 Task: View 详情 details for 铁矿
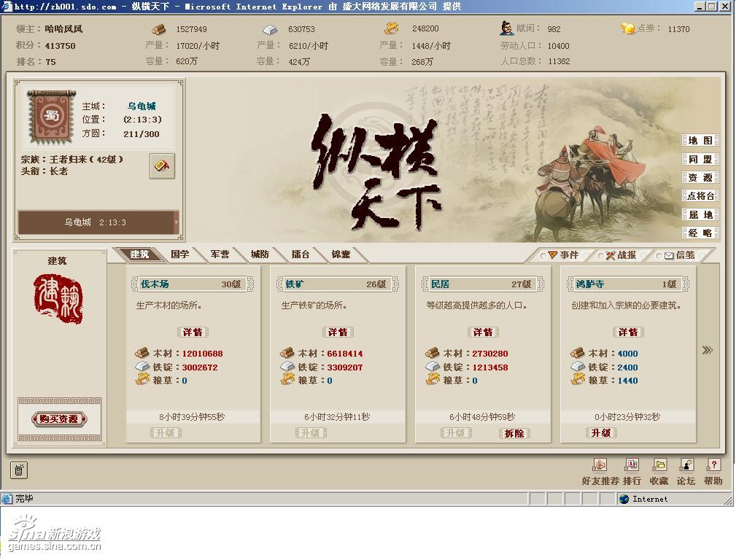click(x=338, y=332)
